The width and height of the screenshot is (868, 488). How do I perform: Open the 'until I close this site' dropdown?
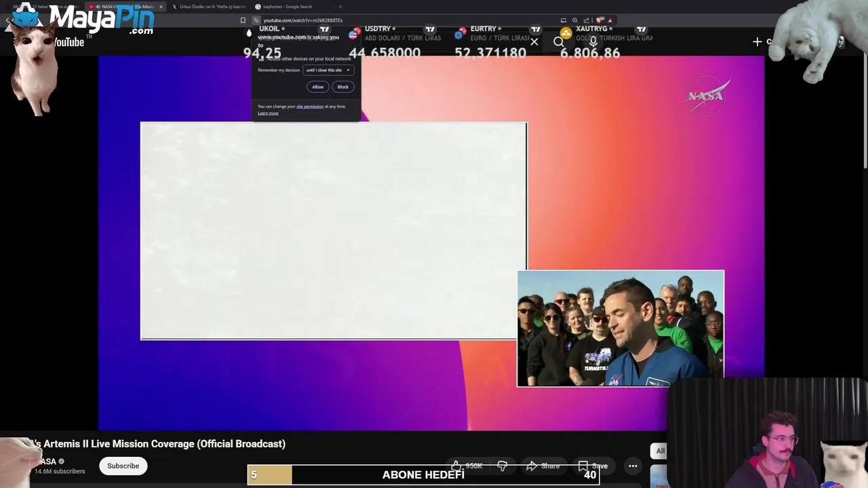coord(328,70)
